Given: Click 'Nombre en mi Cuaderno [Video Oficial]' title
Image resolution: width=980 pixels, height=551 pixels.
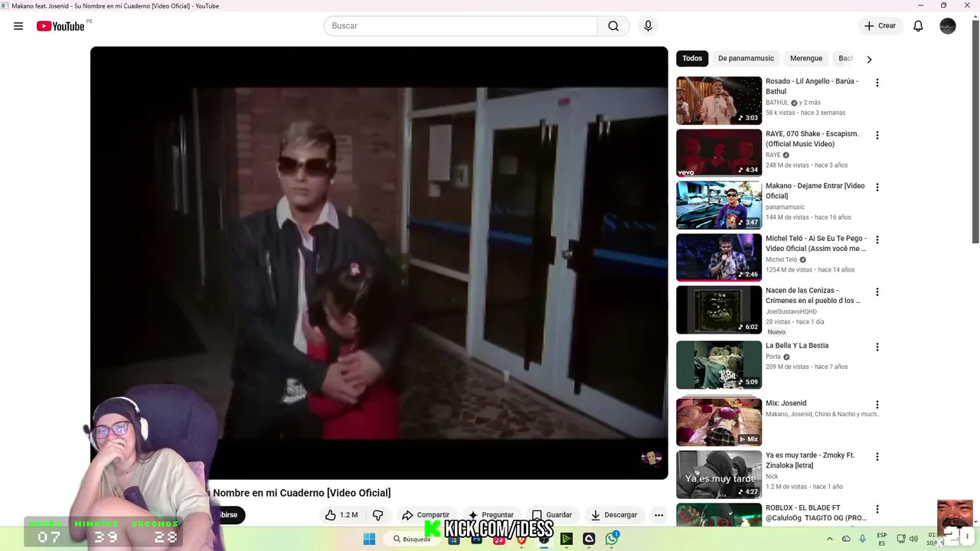Looking at the screenshot, I should pyautogui.click(x=302, y=493).
